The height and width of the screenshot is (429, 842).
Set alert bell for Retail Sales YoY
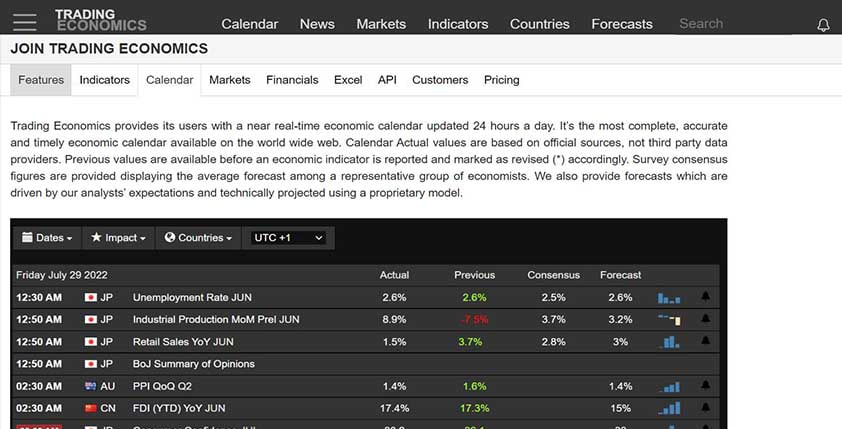pyautogui.click(x=706, y=341)
